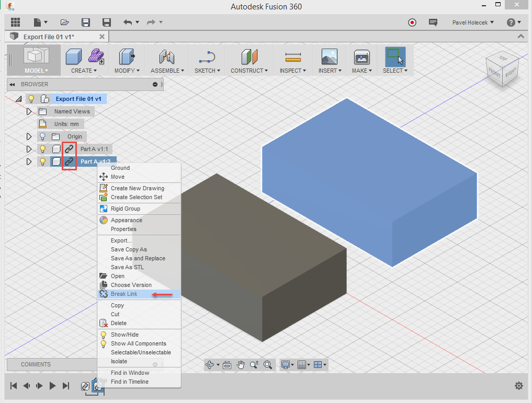Click the Create form purple icon
This screenshot has width=532, height=403.
pos(96,56)
